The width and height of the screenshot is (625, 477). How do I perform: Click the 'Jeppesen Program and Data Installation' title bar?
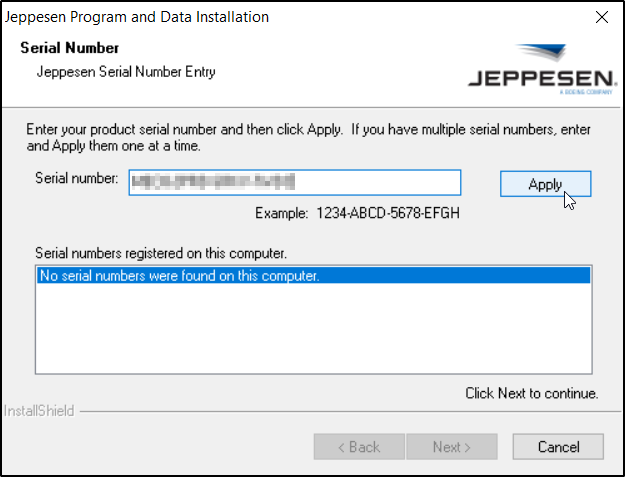click(138, 17)
